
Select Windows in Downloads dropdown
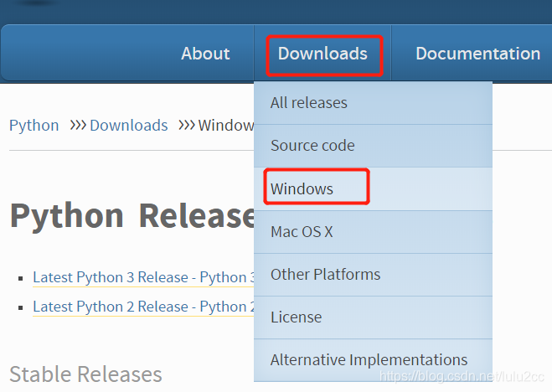pos(373,189)
